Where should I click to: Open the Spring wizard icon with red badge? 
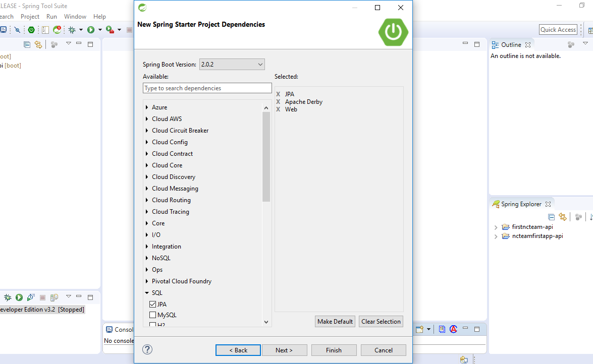coord(58,29)
